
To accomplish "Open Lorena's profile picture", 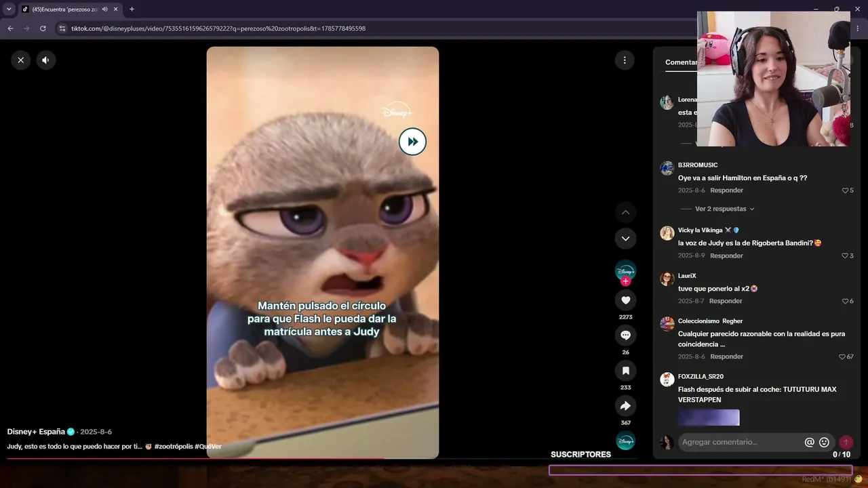I will (x=667, y=102).
